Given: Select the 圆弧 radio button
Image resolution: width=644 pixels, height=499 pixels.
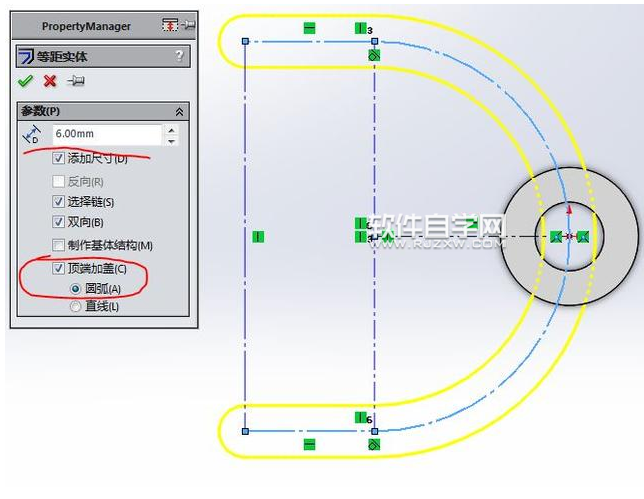Looking at the screenshot, I should [x=76, y=288].
